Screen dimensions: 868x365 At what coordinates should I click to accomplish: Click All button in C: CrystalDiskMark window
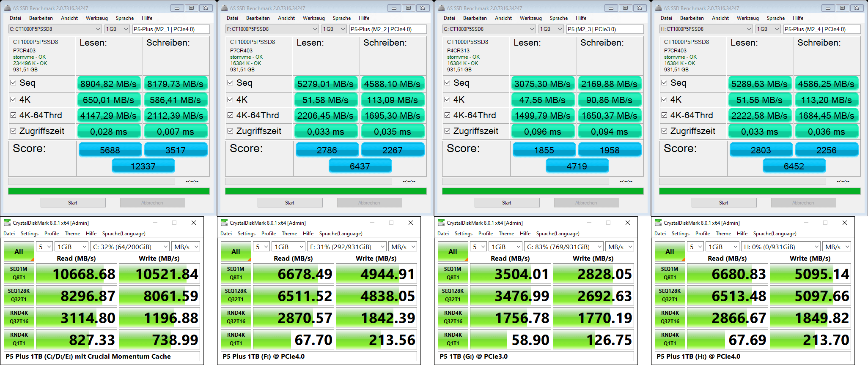(19, 251)
